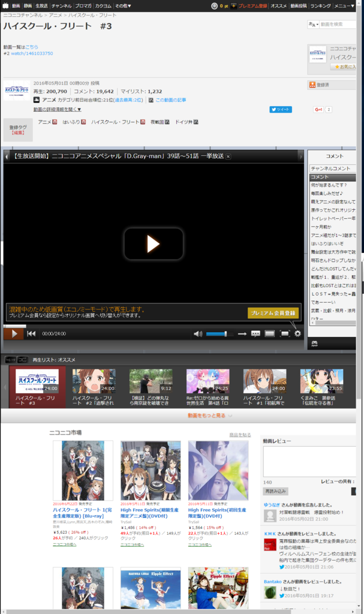Image resolution: width=364 pixels, height=614 pixels.
Task: Select くまみこ 第参話 playlist thumbnail
Action: (321, 381)
